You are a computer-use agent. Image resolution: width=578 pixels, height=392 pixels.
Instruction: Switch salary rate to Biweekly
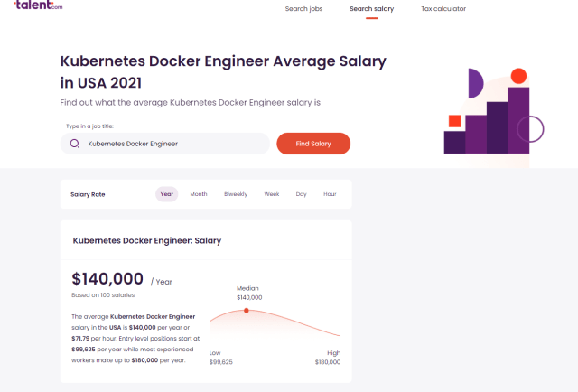tap(235, 194)
